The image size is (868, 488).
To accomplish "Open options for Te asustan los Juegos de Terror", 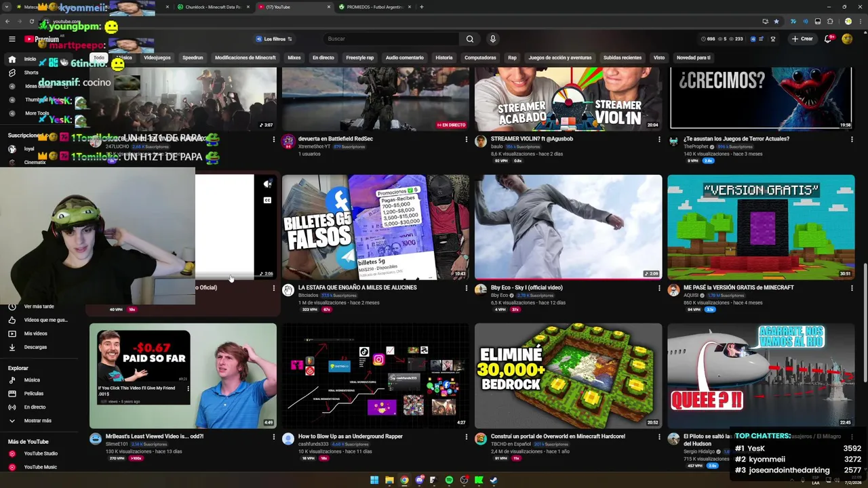I will click(852, 140).
